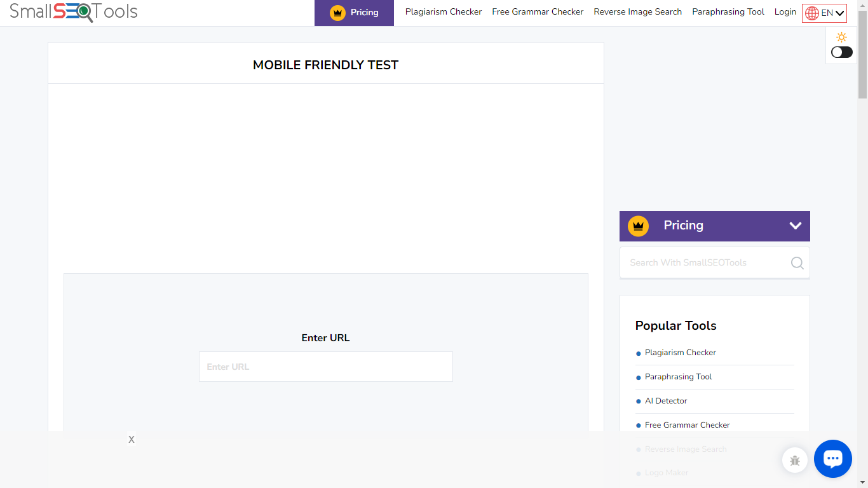Focus the Search With SmallSEOTools field
The width and height of the screenshot is (868, 488).
pos(715,263)
